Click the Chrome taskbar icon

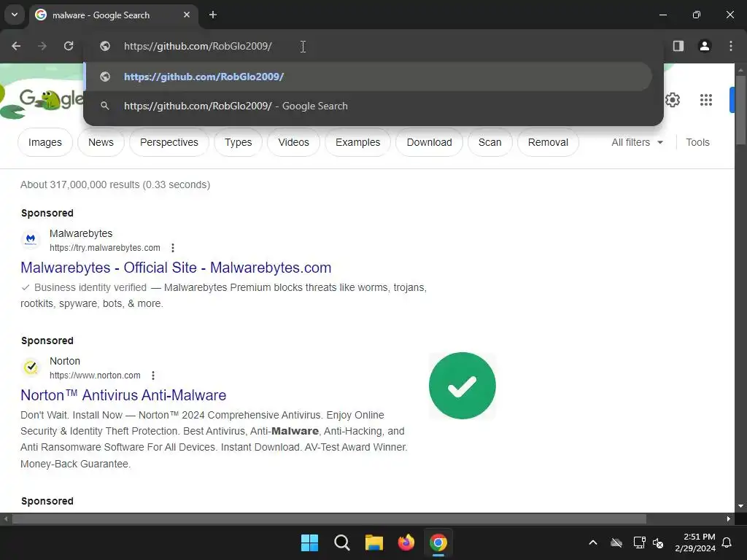[438, 542]
